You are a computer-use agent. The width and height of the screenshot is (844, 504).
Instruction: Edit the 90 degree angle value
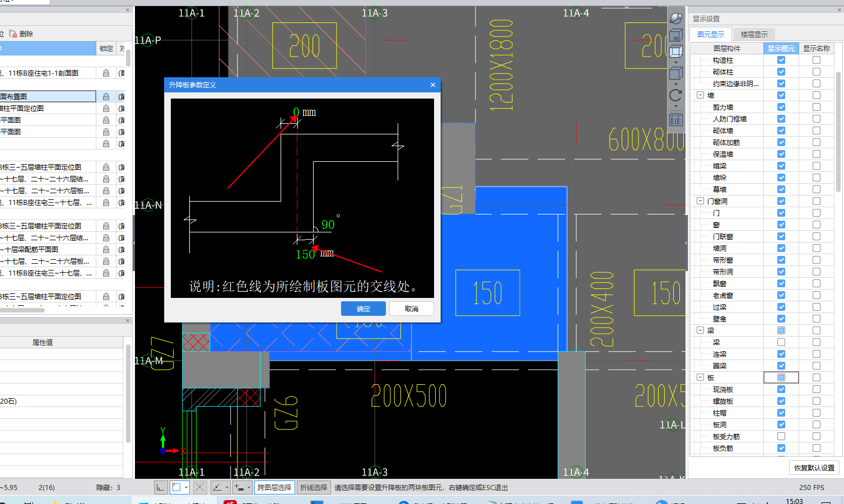pyautogui.click(x=328, y=225)
